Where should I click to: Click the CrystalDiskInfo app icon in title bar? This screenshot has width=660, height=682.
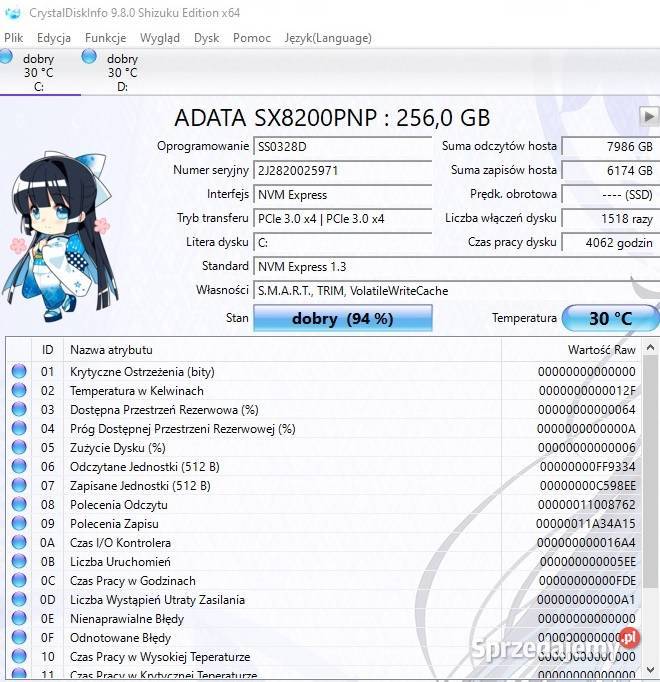(12, 13)
